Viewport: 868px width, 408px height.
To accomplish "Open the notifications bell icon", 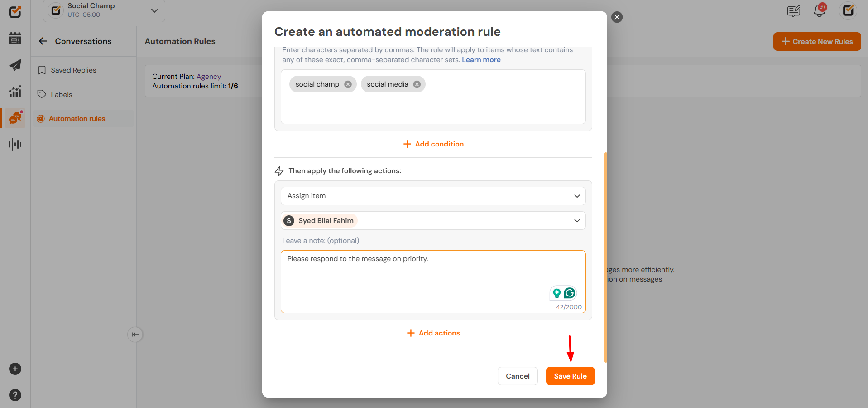I will pos(820,10).
